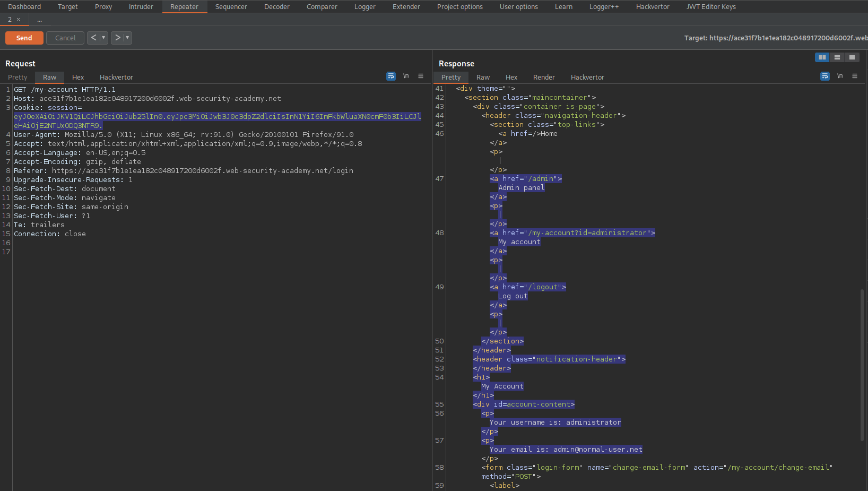Viewport: 868px width, 491px height.
Task: Click the User-Agent header line
Action: click(184, 135)
